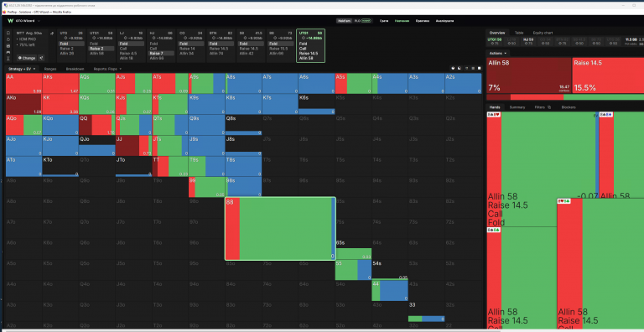Click the floppy-disk save icon in left sidebar
The image size is (644, 332).
(8, 45)
